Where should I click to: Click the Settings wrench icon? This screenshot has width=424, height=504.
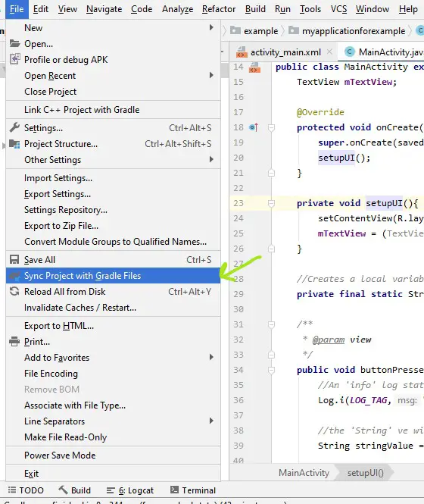[x=14, y=127]
